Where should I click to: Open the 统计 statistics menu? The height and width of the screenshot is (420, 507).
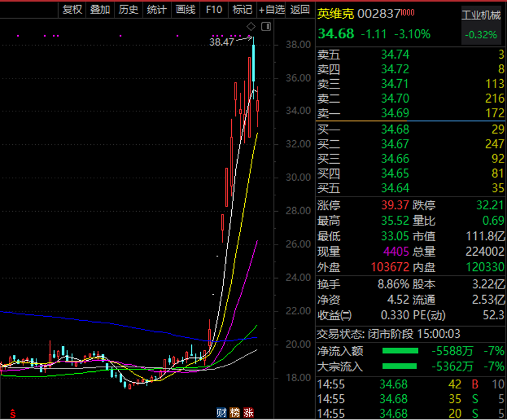pos(156,9)
